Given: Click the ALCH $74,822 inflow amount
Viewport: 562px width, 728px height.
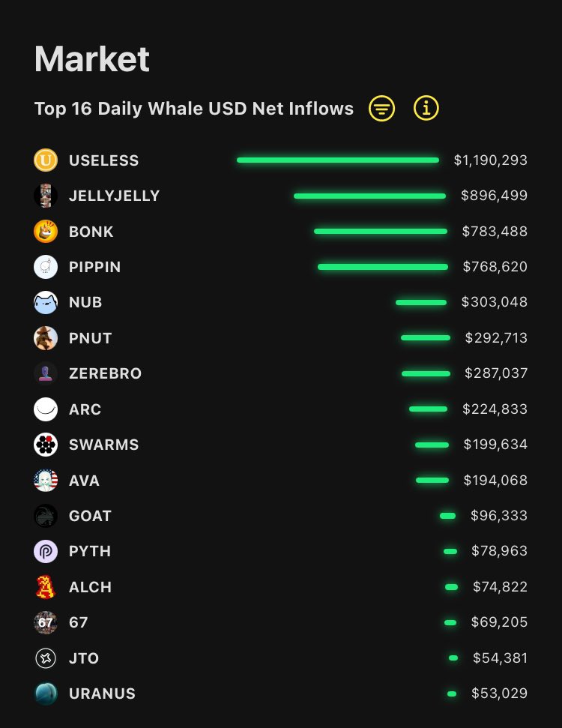Looking at the screenshot, I should tap(500, 587).
